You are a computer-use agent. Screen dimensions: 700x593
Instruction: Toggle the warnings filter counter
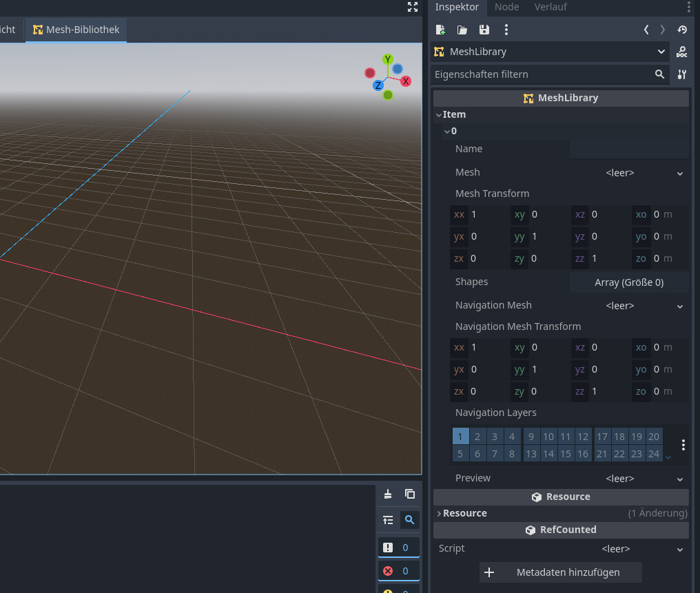tap(398, 590)
